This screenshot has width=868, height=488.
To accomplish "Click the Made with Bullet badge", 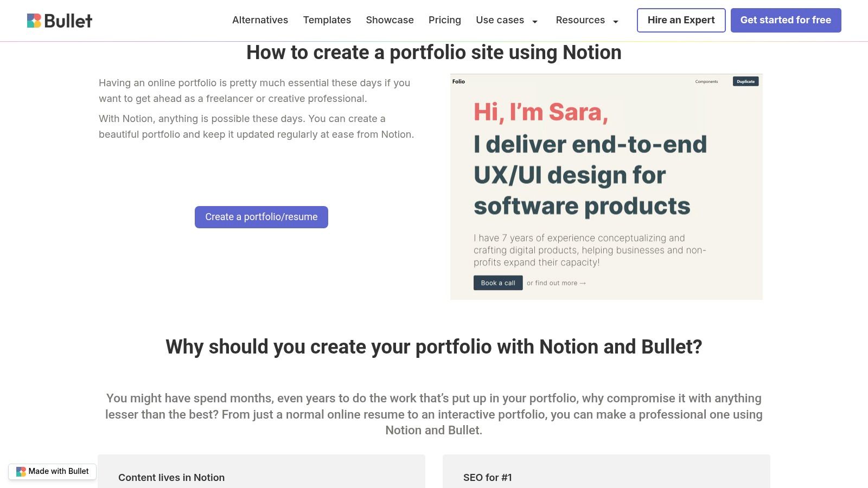I will coord(52,471).
